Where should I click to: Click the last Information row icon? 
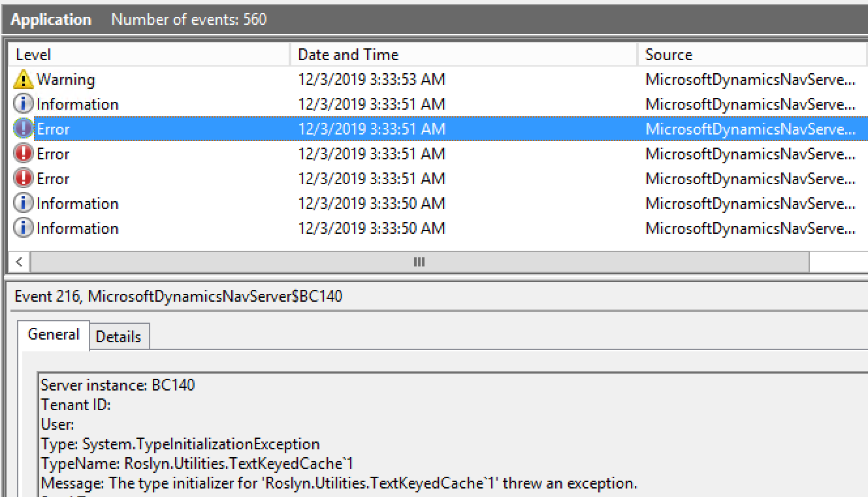[x=24, y=229]
